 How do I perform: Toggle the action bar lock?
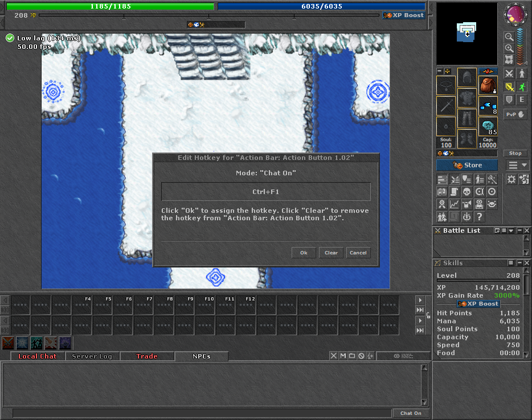coord(428,315)
